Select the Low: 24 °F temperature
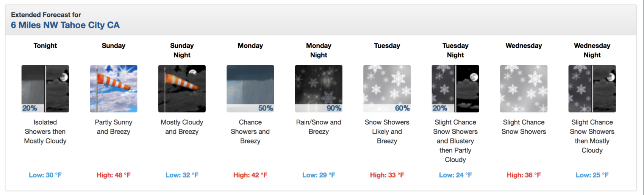 click(455, 175)
